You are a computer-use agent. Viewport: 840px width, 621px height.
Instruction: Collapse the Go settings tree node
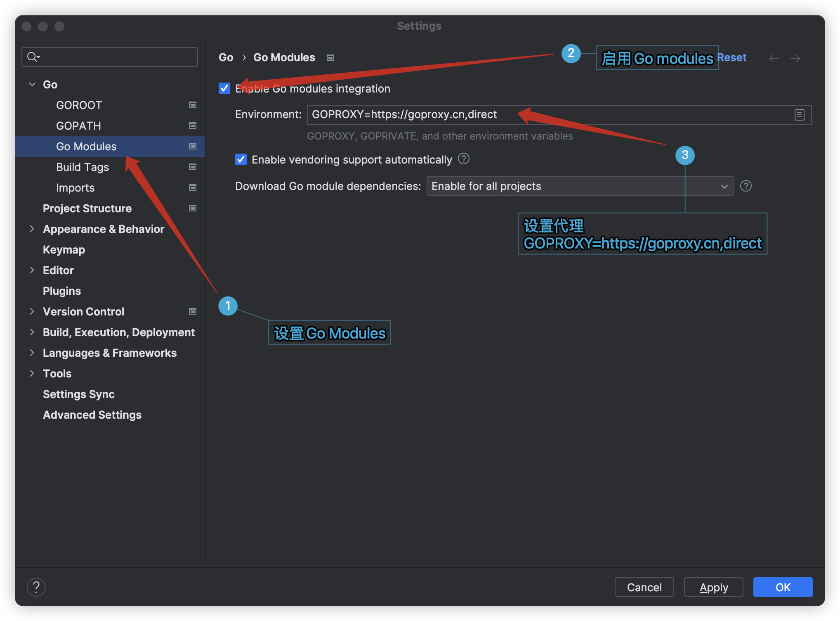pyautogui.click(x=32, y=84)
